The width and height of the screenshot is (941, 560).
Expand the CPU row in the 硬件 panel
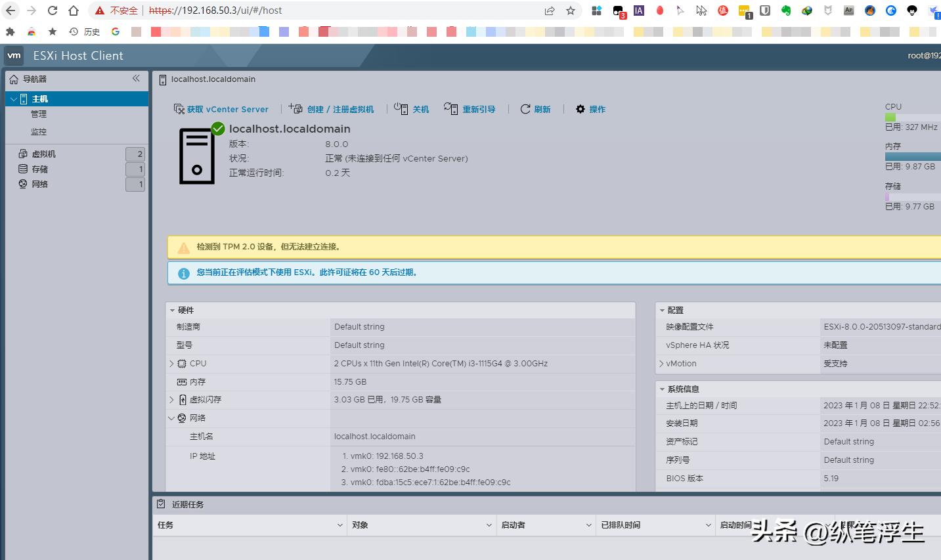pos(171,363)
